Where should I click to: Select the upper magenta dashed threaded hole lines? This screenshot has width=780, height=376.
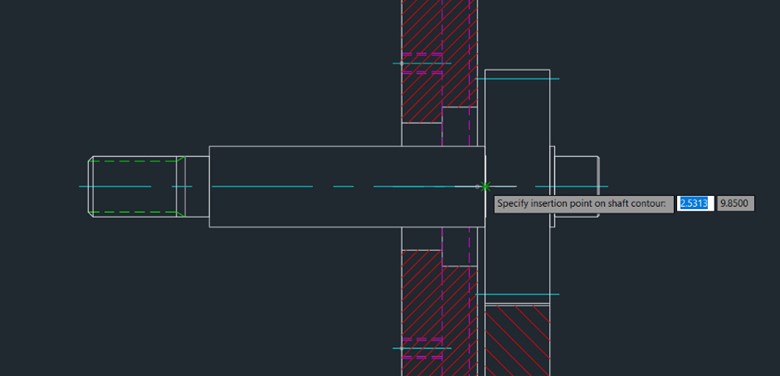422,63
